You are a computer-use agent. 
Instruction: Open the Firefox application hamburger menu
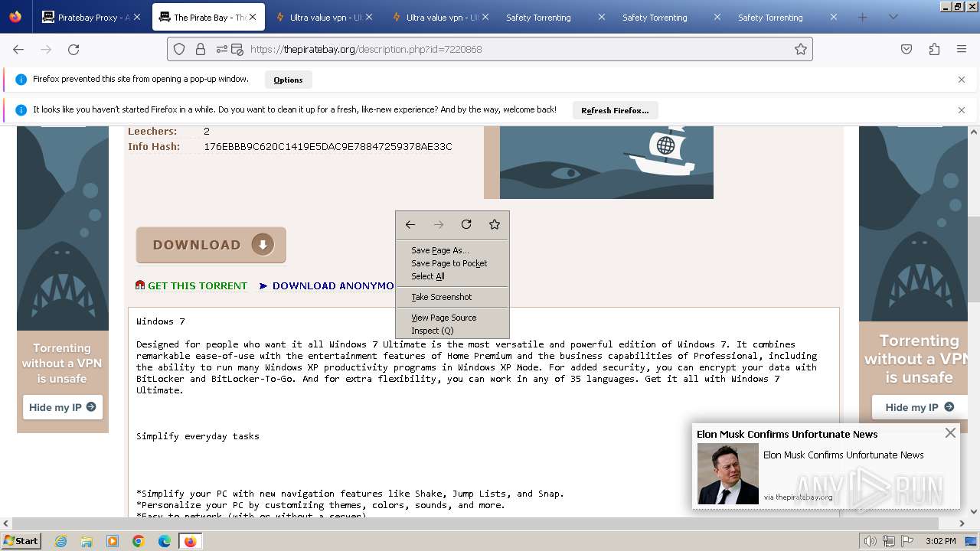[x=962, y=49]
